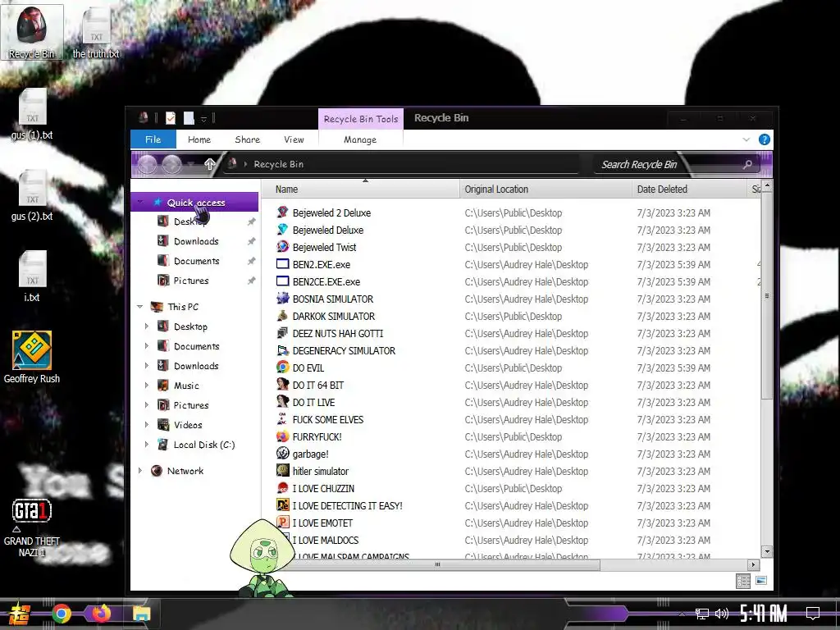The height and width of the screenshot is (630, 840).
Task: Click File Explorer taskbar icon
Action: click(x=141, y=614)
